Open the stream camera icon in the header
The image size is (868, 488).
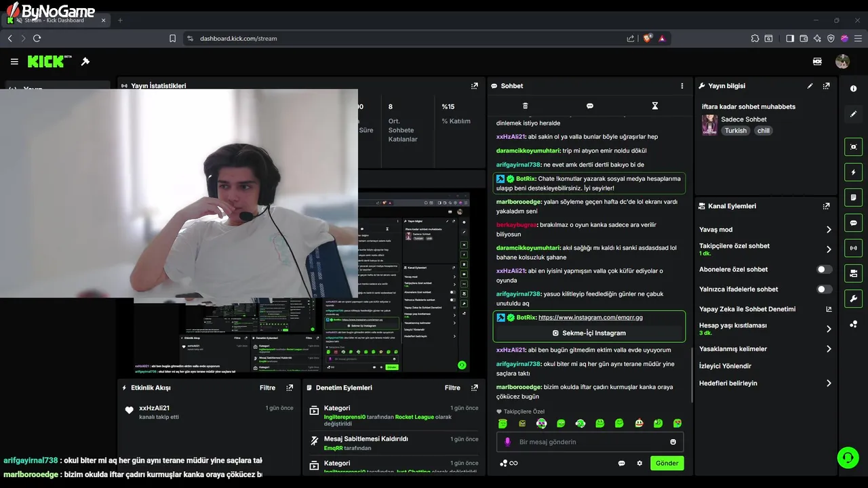click(x=817, y=62)
